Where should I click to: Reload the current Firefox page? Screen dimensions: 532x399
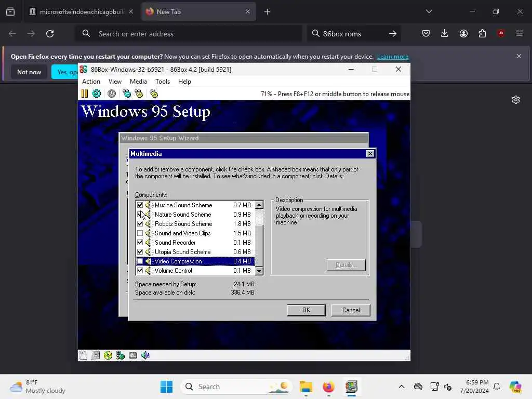point(50,34)
